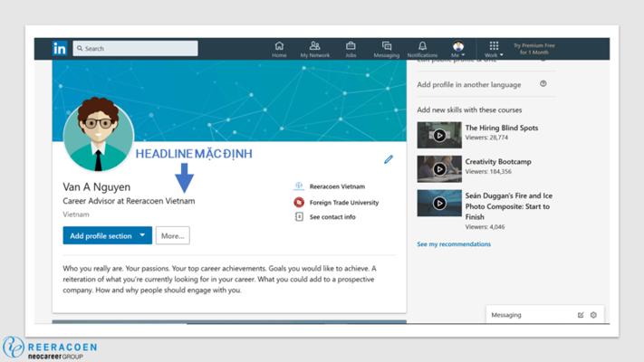Click the pencil edit profile icon
Screen dimensions: 644x362
(x=389, y=159)
